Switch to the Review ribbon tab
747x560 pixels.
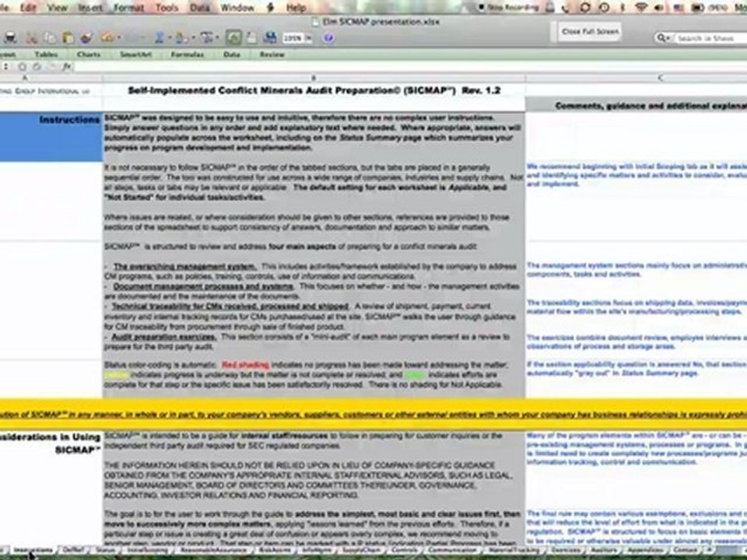(272, 54)
